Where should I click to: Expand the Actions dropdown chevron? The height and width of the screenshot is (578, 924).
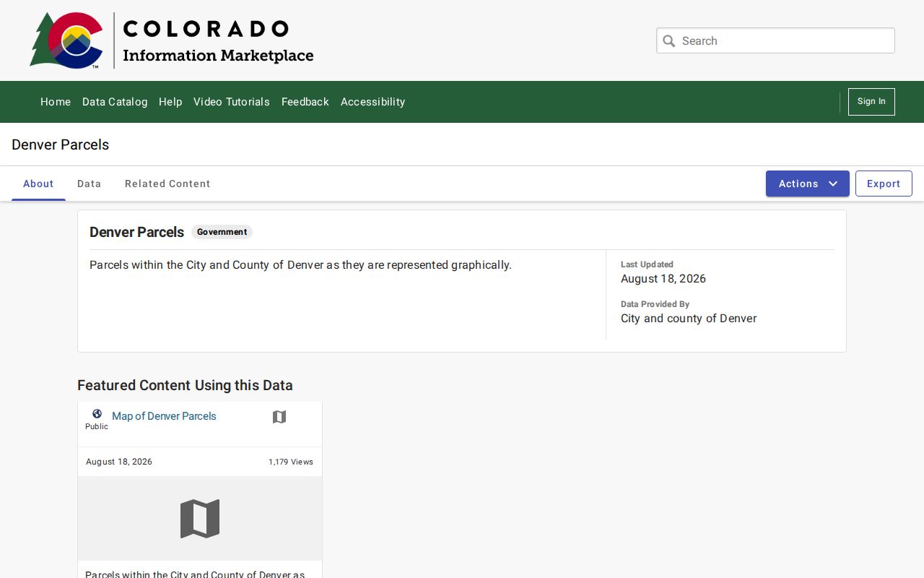pos(833,184)
